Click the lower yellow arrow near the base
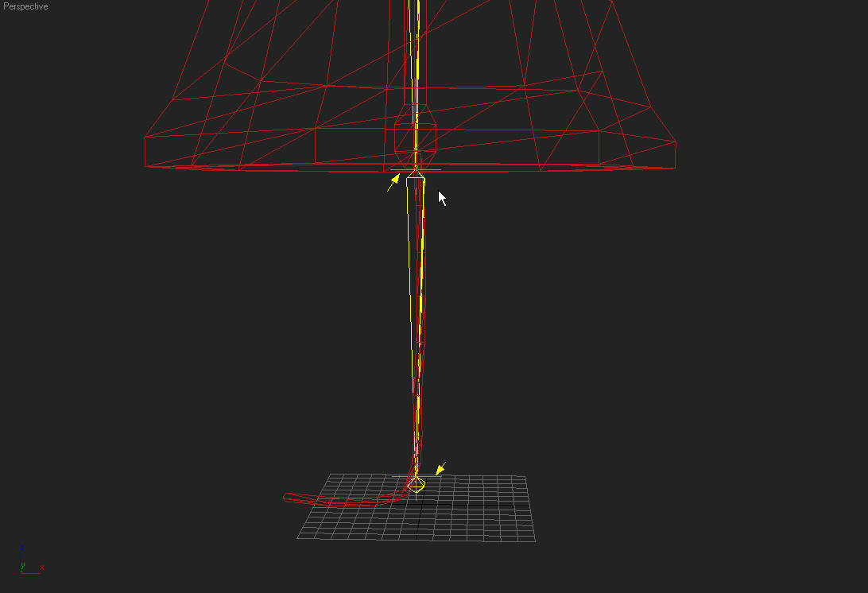This screenshot has height=593, width=868. (x=440, y=469)
